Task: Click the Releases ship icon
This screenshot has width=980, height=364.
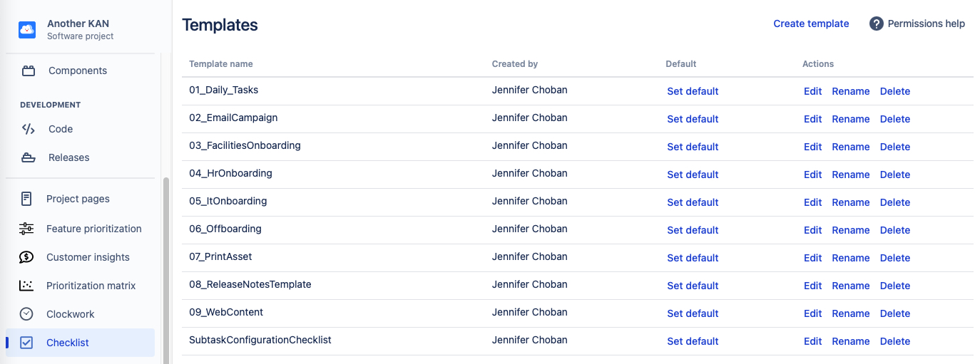Action: point(29,157)
